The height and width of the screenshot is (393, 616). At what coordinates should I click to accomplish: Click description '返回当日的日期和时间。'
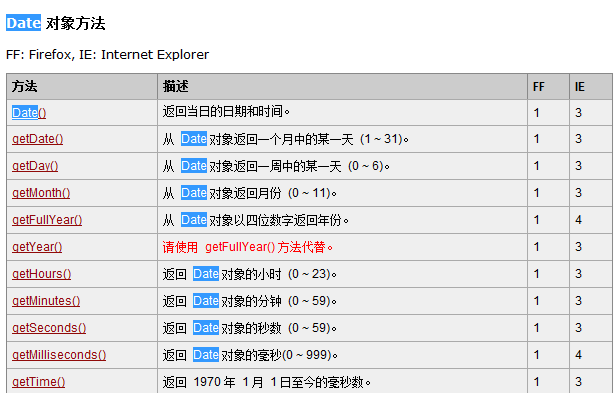click(226, 112)
